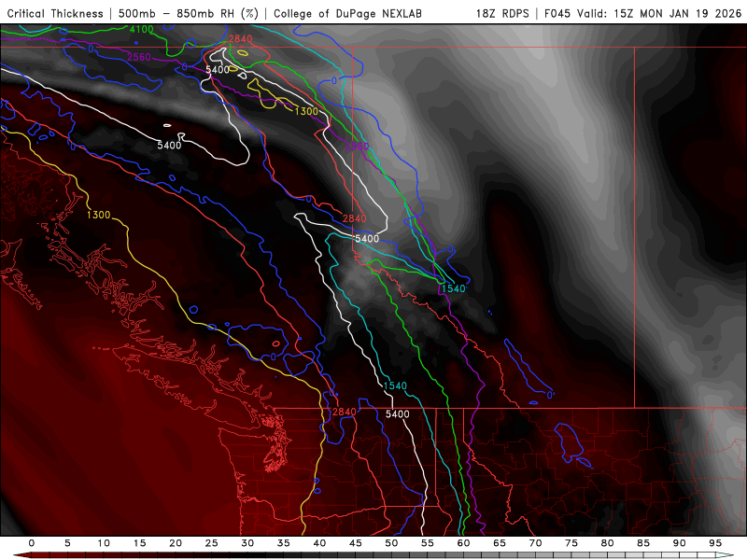Click the white "5400" label just below the top 2840
The width and height of the screenshot is (747, 560).
(218, 69)
